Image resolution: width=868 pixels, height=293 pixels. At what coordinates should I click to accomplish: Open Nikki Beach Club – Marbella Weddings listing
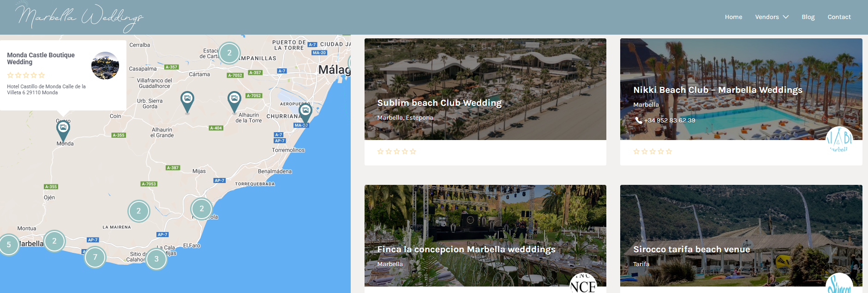(718, 90)
